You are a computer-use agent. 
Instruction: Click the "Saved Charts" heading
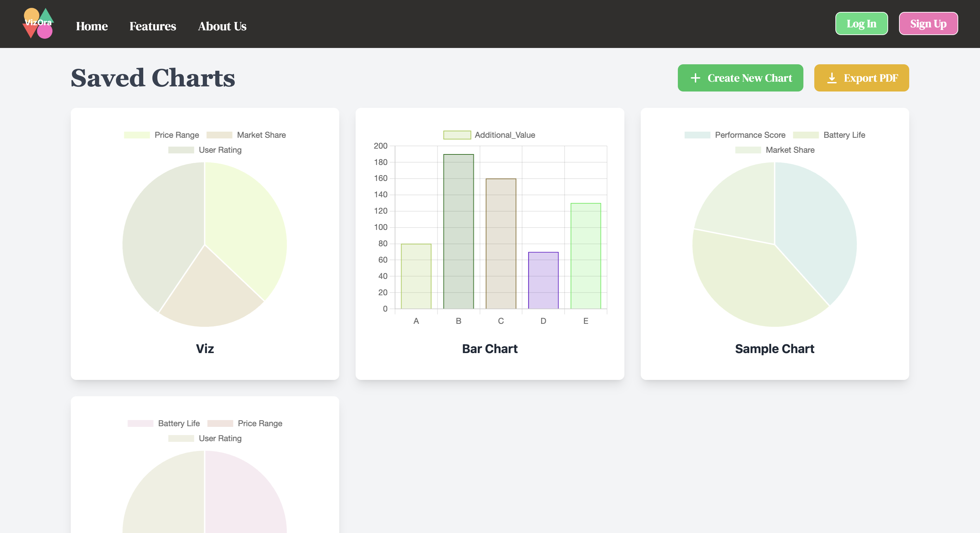click(153, 78)
